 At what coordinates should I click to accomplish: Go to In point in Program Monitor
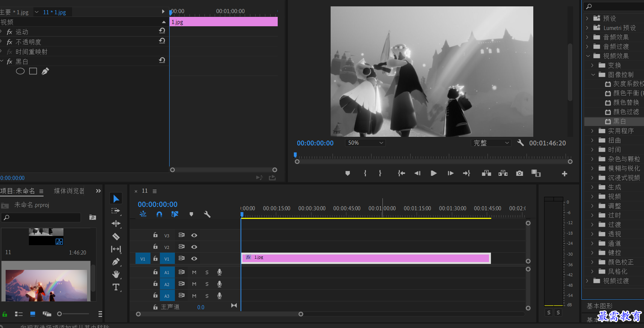402,173
